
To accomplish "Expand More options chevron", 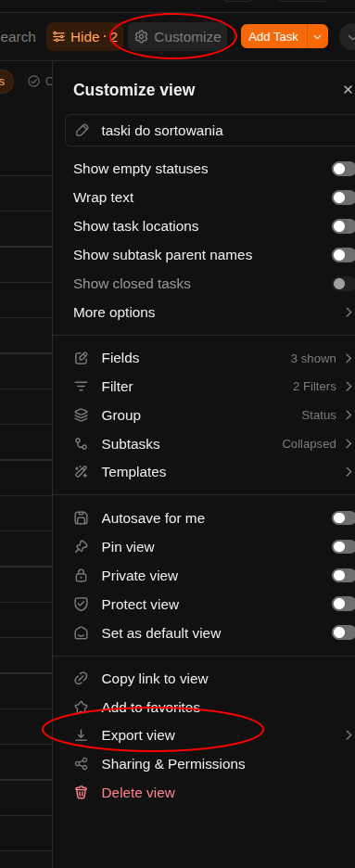I will point(349,313).
